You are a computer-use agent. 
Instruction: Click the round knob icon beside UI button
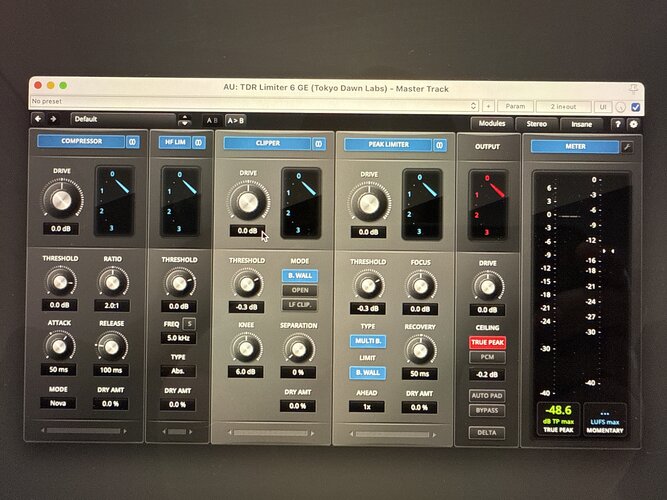pos(621,107)
